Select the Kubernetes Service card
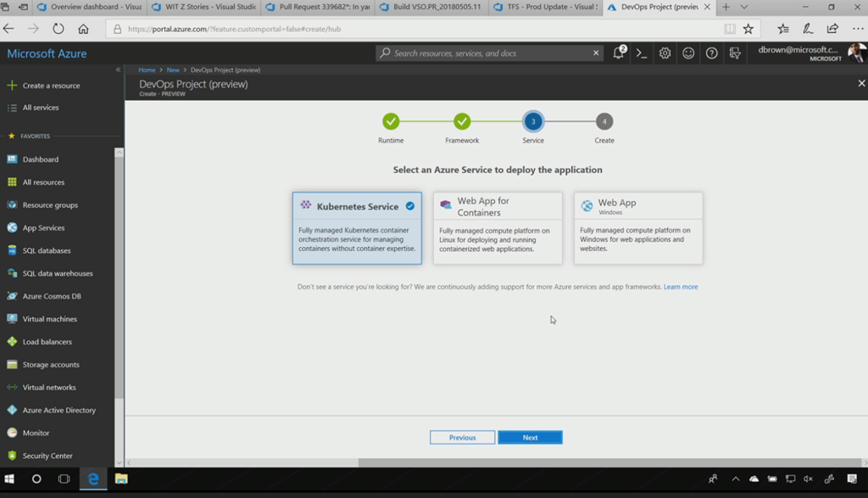 (x=357, y=227)
